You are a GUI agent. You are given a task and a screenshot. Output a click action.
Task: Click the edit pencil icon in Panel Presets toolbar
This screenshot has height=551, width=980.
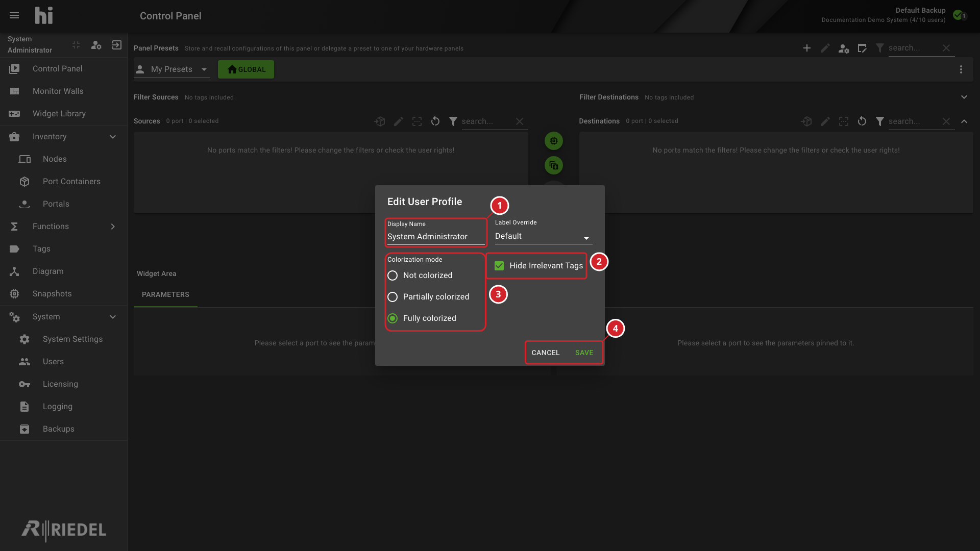825,48
